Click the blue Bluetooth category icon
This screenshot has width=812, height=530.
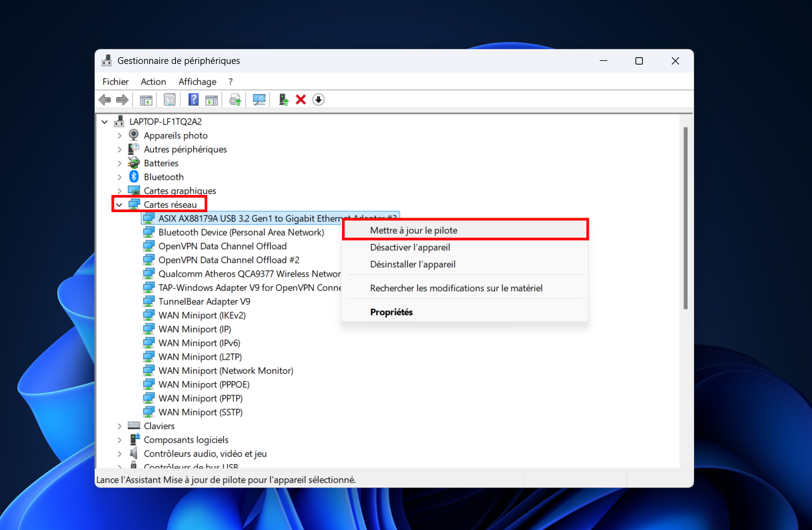pyautogui.click(x=133, y=176)
